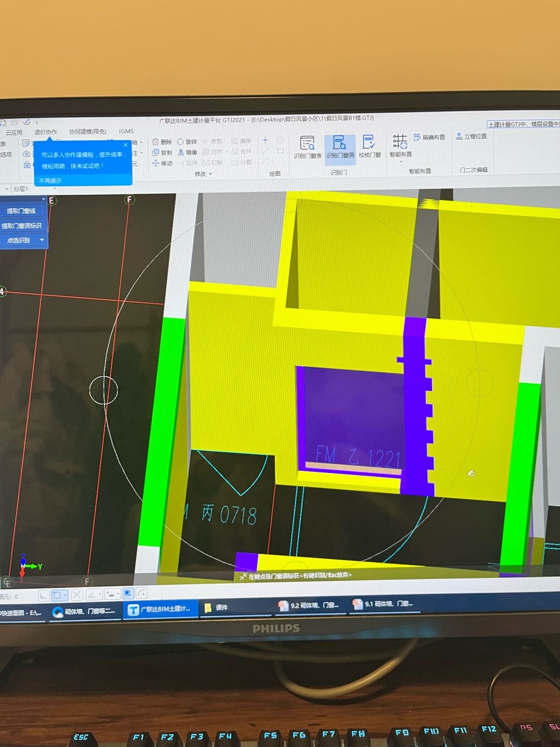Image resolution: width=560 pixels, height=747 pixels.
Task: Click the 丙 0718 door label
Action: point(229,514)
